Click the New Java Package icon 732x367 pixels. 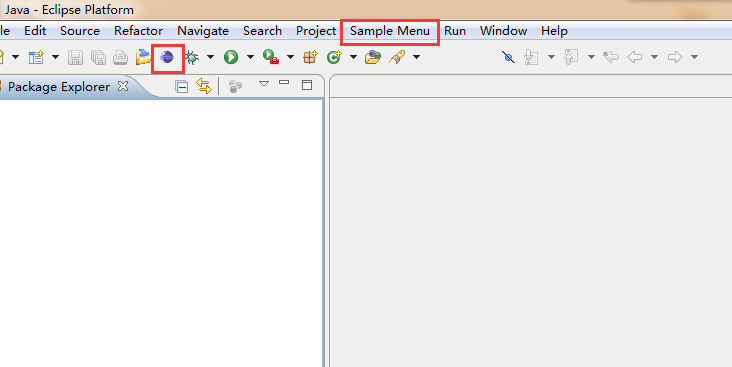click(x=310, y=57)
